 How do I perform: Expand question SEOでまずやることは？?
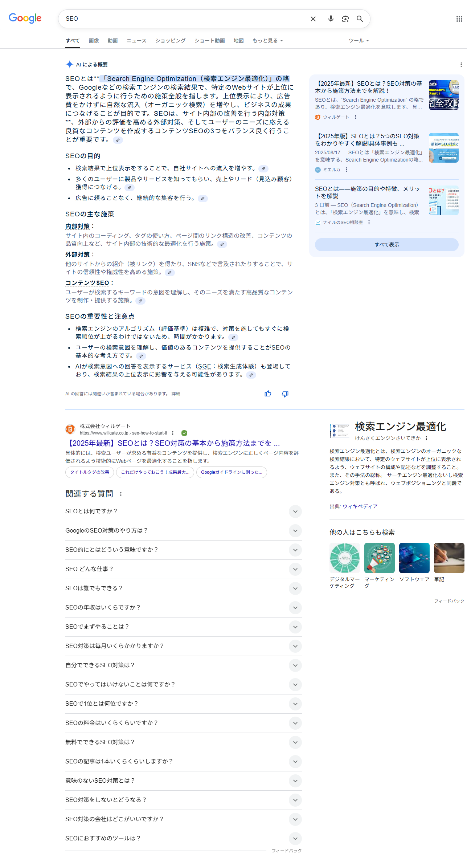click(184, 627)
